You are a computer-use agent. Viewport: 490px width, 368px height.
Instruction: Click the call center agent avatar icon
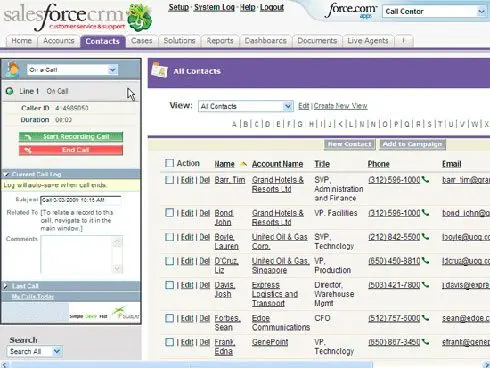(x=13, y=70)
